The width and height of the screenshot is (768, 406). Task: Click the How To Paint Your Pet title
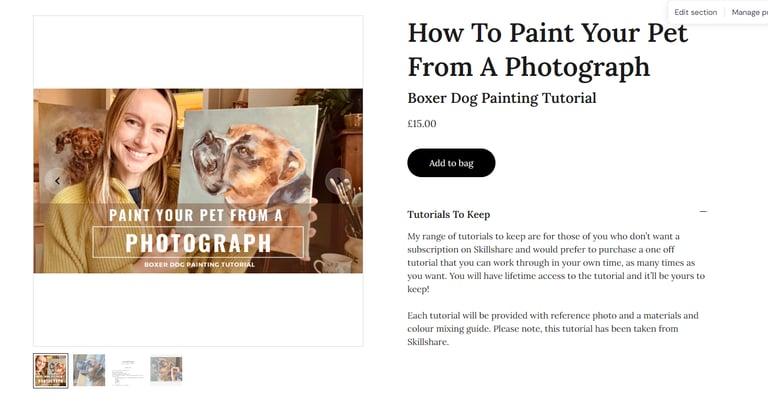coord(547,49)
